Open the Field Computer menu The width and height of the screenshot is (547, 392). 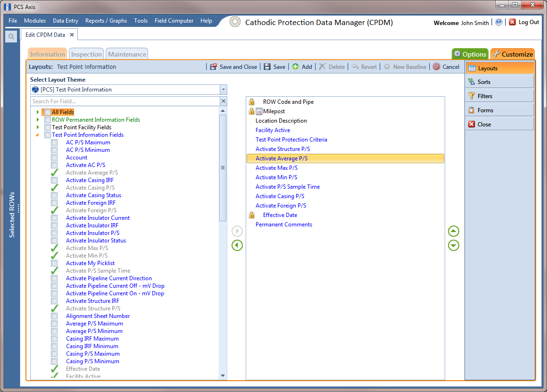[174, 21]
